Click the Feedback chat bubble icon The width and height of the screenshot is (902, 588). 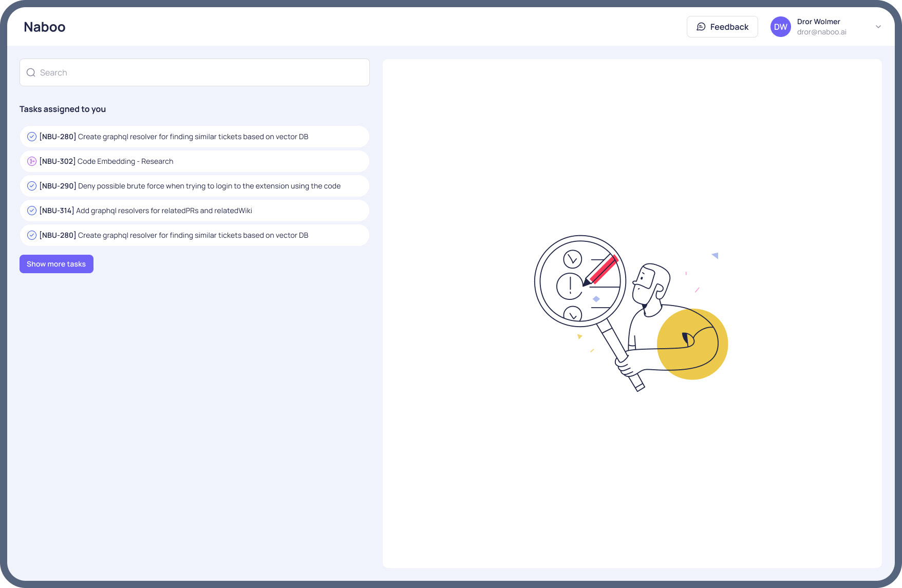click(701, 27)
